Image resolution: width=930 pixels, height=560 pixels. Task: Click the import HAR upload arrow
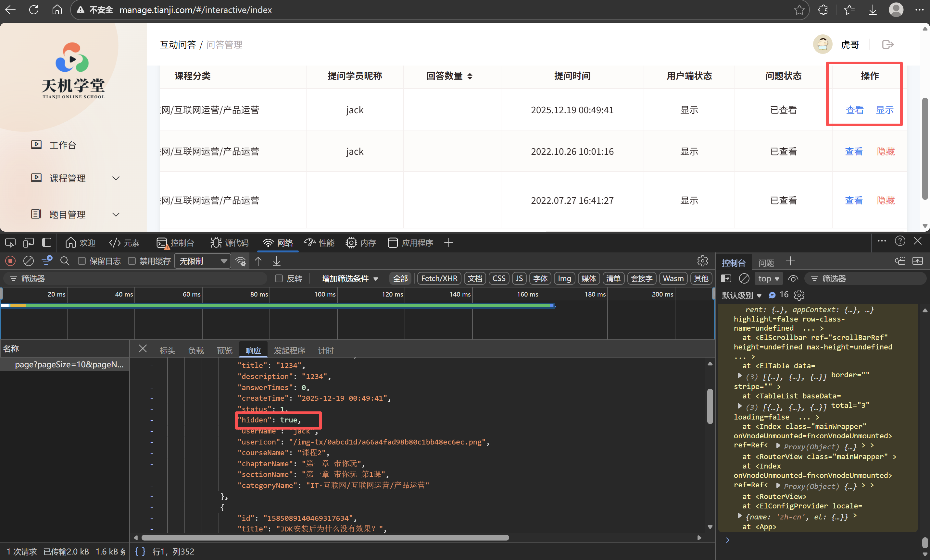point(258,261)
